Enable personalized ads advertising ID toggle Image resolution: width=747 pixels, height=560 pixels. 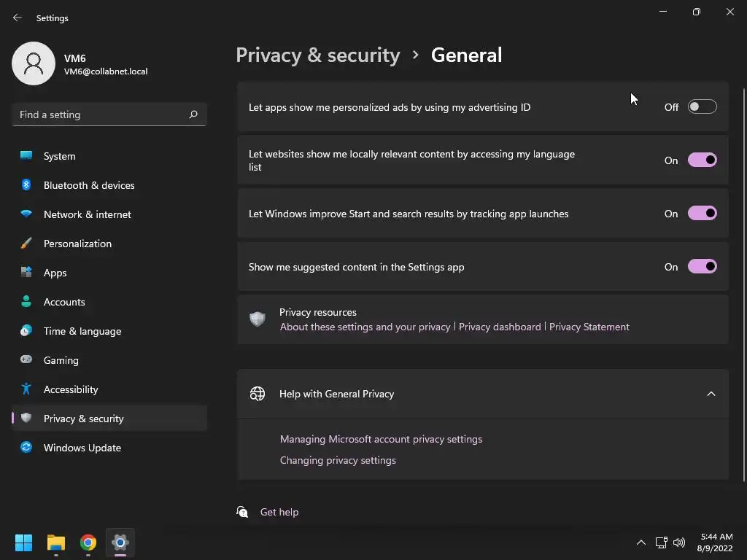click(702, 107)
